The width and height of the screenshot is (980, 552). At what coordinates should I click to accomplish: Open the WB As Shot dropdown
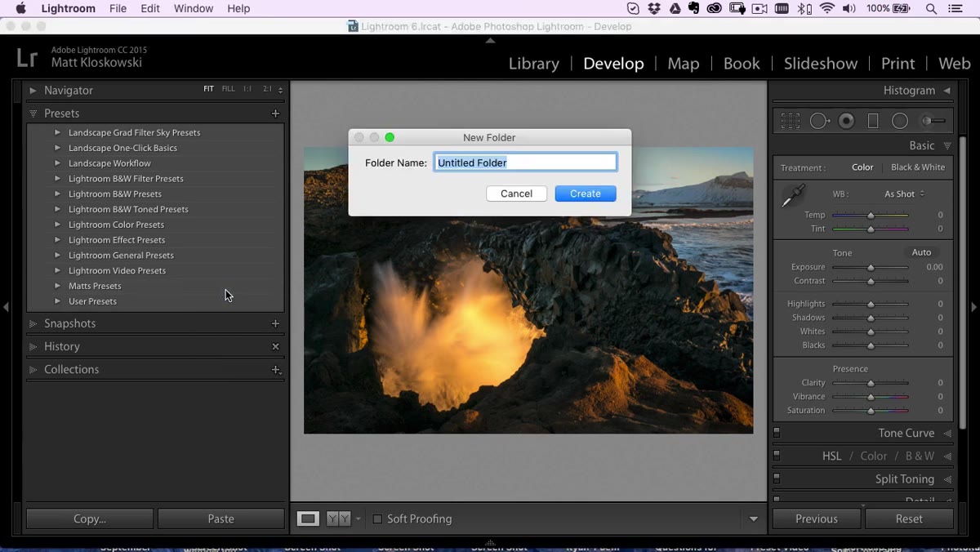(904, 194)
